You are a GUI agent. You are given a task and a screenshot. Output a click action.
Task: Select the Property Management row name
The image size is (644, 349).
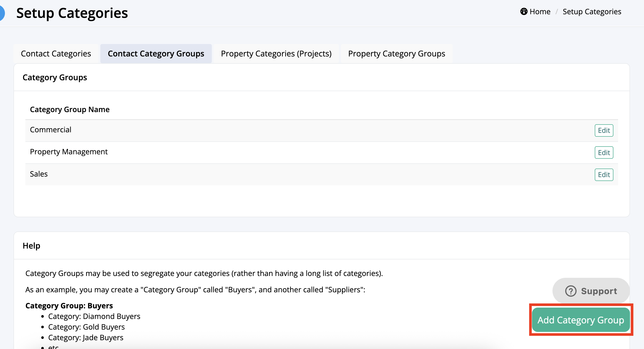point(69,152)
